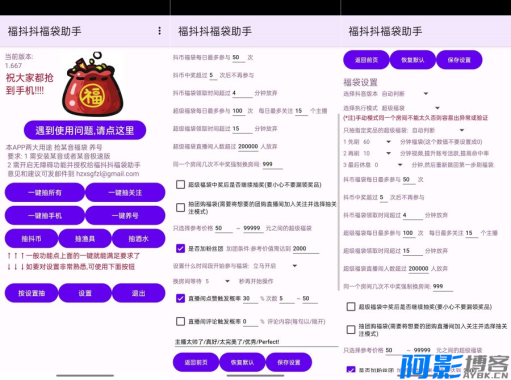Start 一键抽所有 action
The width and height of the screenshot is (511, 380).
[45, 192]
